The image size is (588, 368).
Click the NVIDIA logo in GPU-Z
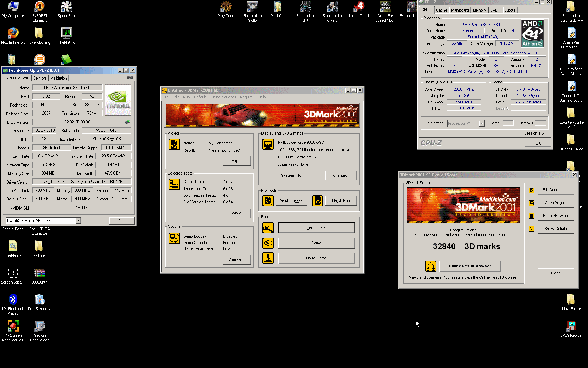(x=118, y=100)
